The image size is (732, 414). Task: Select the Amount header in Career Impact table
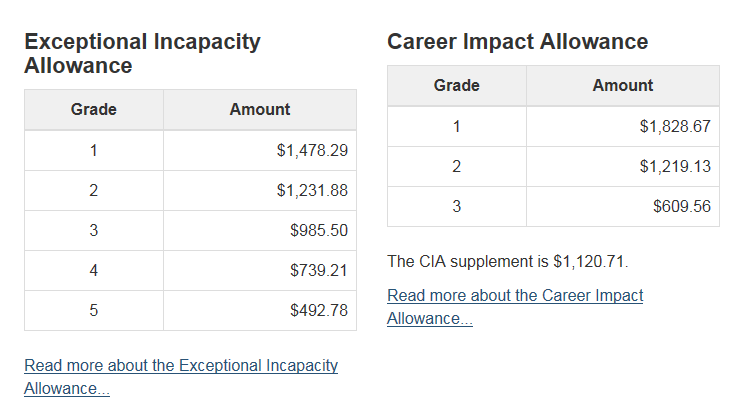click(x=623, y=85)
